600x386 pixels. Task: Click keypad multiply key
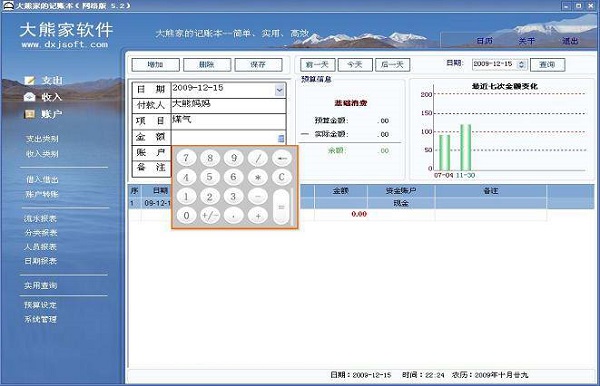point(258,177)
